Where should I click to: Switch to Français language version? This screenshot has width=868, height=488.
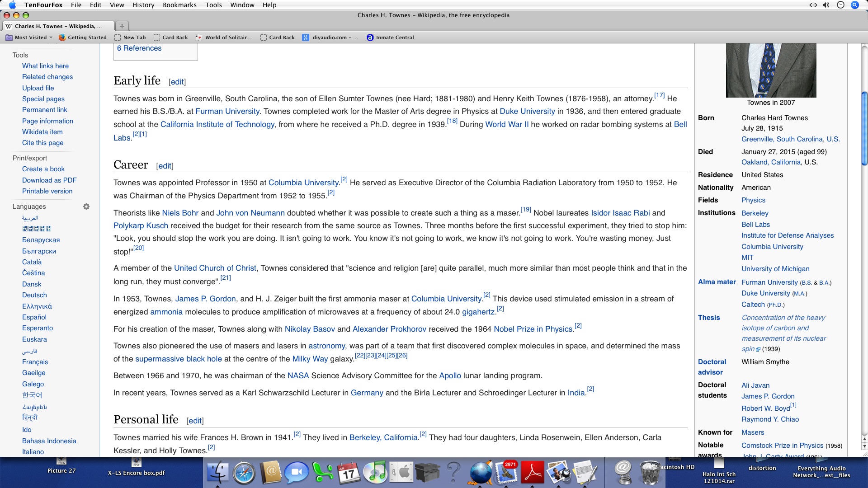(x=35, y=362)
